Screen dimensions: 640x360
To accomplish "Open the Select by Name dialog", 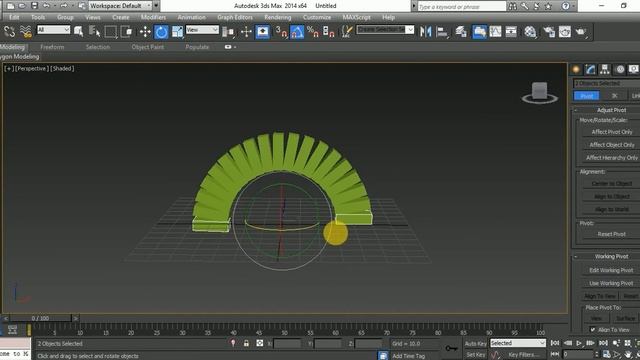I will [x=95, y=31].
